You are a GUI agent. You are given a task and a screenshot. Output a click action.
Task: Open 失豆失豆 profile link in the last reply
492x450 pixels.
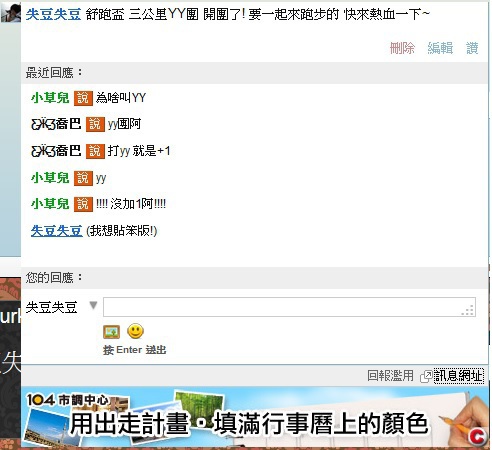coord(56,231)
